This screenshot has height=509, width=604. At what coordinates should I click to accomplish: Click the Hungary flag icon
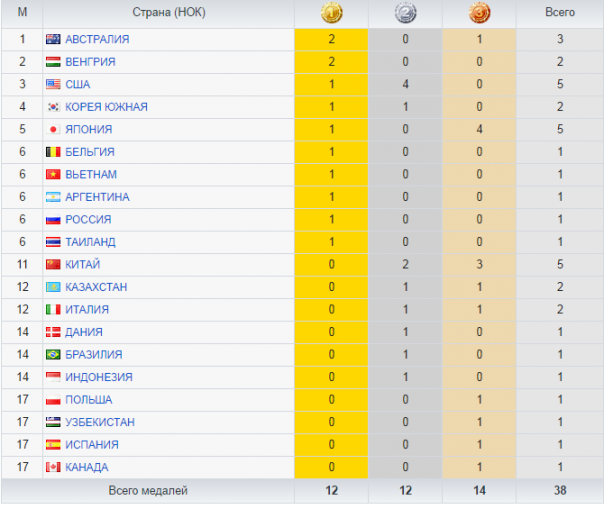[54, 62]
